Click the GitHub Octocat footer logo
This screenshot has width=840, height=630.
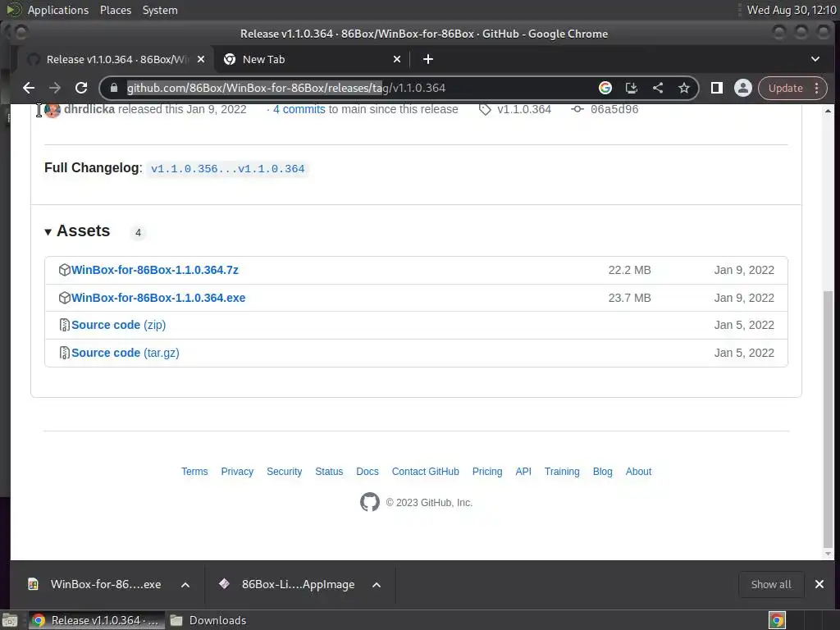370,503
